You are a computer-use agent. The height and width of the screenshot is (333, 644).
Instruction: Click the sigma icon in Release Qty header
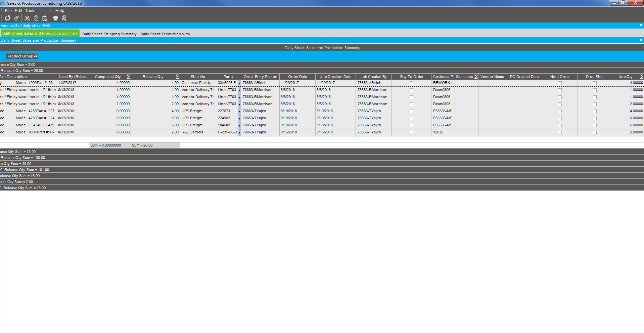pos(177,77)
